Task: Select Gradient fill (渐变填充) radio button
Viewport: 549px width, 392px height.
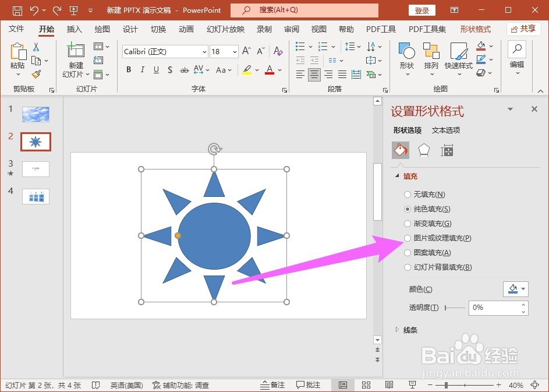Action: point(407,224)
